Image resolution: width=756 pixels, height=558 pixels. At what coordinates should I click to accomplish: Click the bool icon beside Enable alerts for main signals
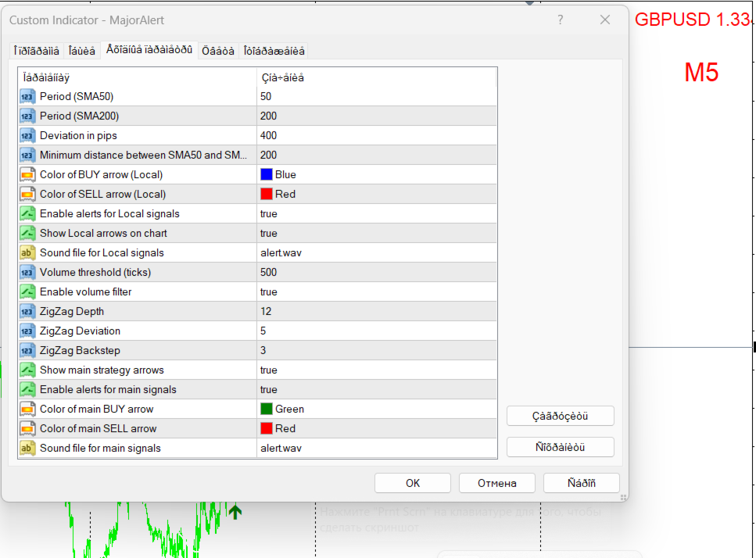27,389
